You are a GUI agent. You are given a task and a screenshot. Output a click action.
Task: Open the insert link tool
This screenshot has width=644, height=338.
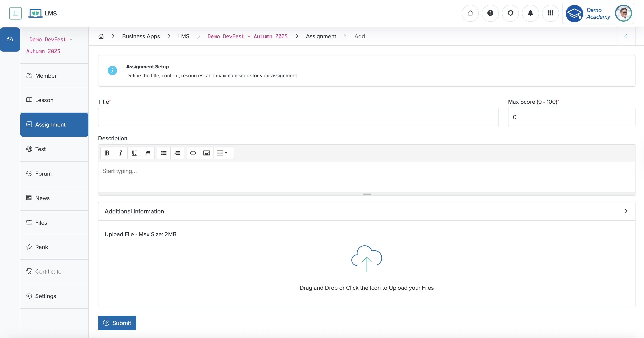(193, 153)
